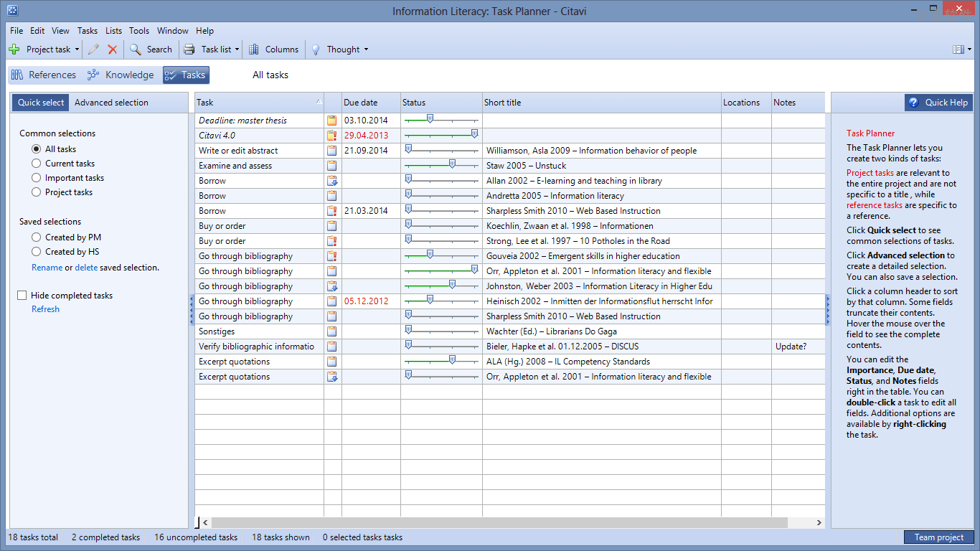Open the Lists menu
Screen dimensions: 980x551
[x=113, y=31]
